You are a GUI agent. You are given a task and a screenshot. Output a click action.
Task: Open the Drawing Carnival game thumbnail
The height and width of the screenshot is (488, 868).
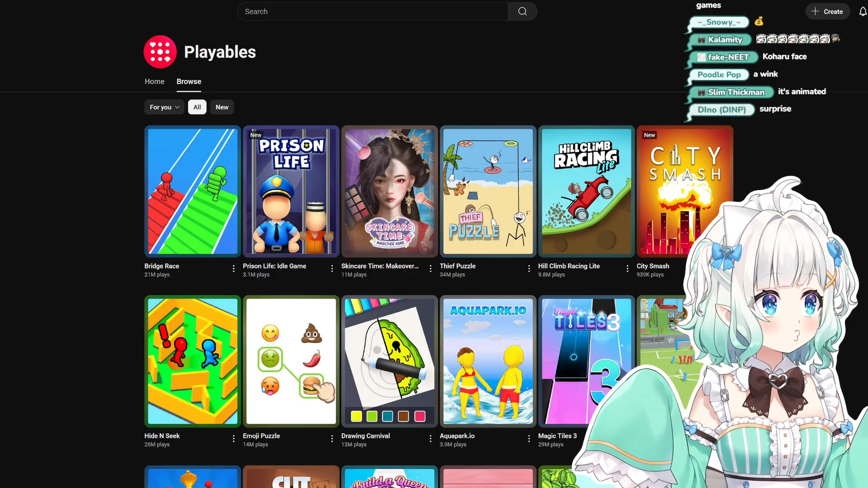point(390,361)
